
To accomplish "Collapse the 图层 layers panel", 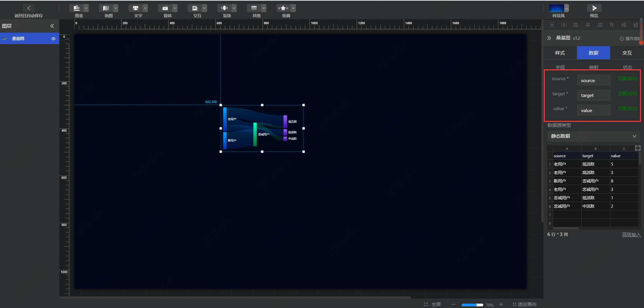I will (x=52, y=26).
